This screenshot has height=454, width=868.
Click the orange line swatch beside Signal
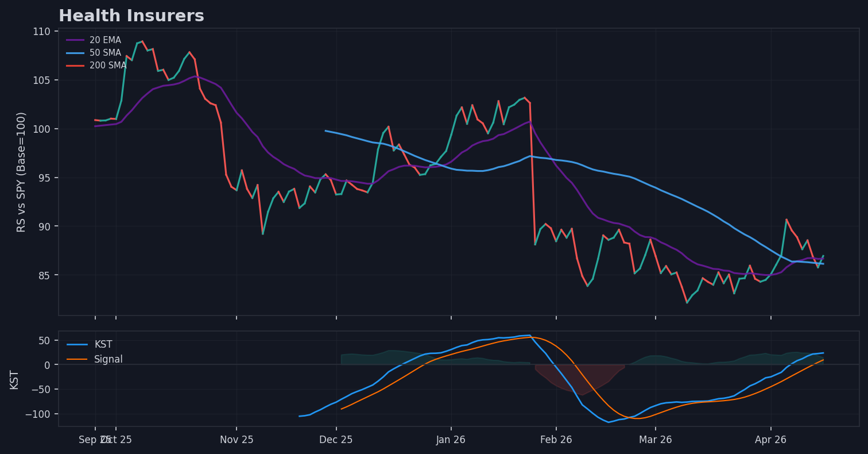click(x=77, y=360)
